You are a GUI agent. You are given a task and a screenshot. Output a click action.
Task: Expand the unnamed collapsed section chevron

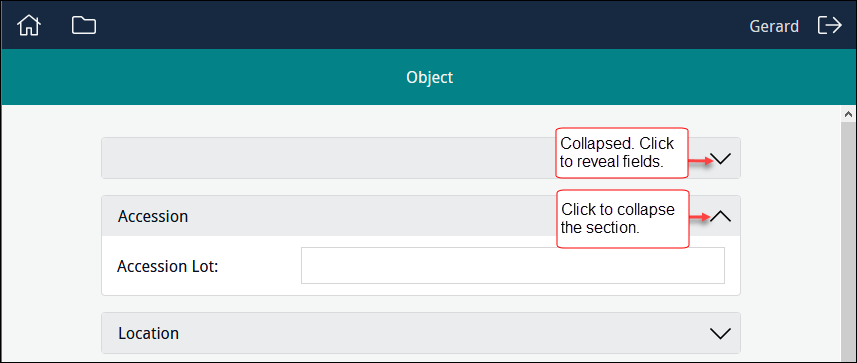720,159
